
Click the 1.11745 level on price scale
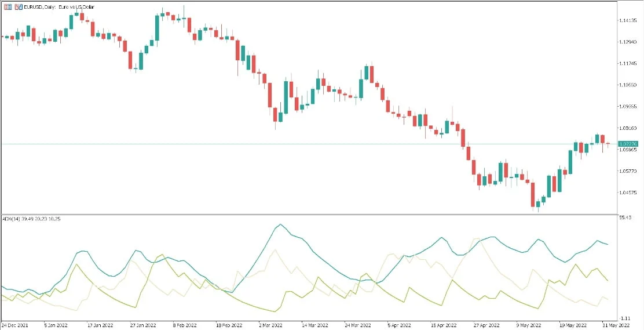tap(628, 63)
